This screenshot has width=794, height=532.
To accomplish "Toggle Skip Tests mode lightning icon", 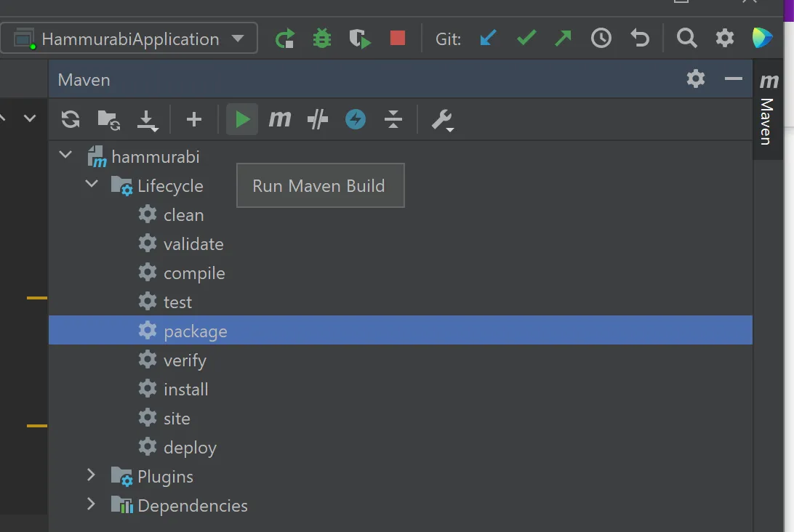I will click(x=356, y=119).
